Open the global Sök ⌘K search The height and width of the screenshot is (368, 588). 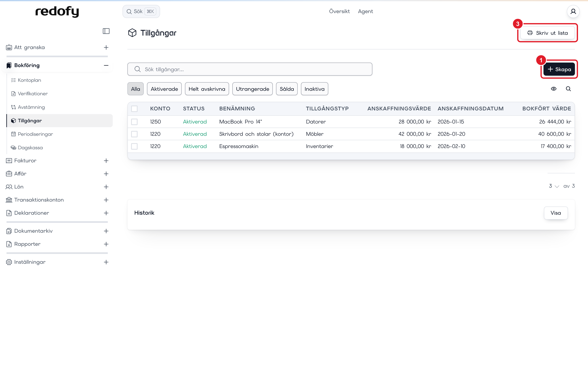coord(141,11)
